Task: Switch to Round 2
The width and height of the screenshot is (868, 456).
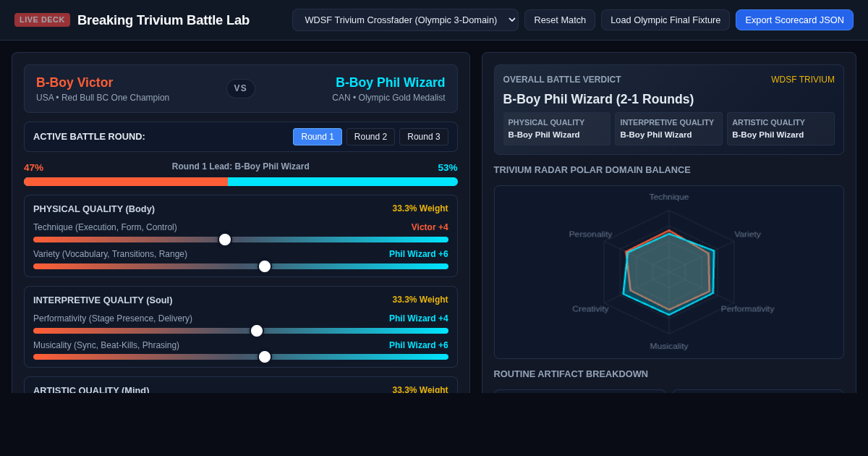Action: [370, 137]
